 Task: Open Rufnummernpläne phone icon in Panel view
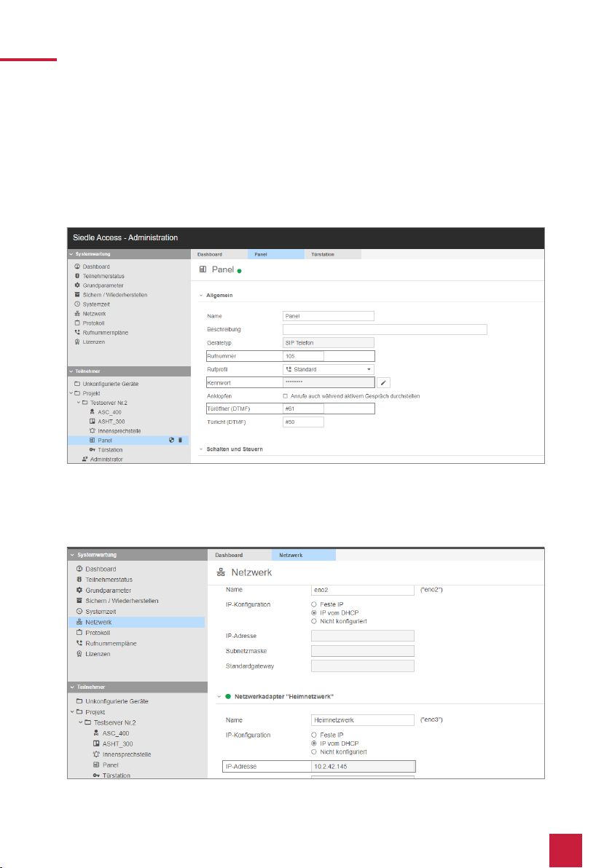pos(77,332)
